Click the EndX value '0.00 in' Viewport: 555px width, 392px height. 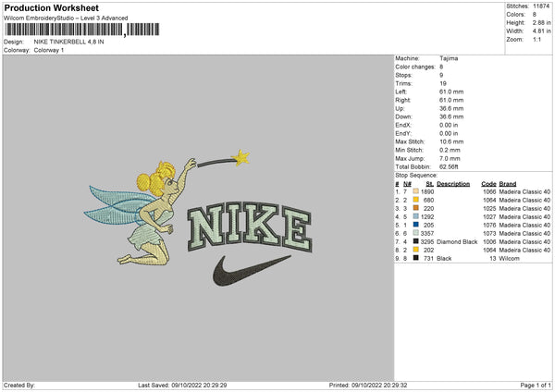[449, 125]
